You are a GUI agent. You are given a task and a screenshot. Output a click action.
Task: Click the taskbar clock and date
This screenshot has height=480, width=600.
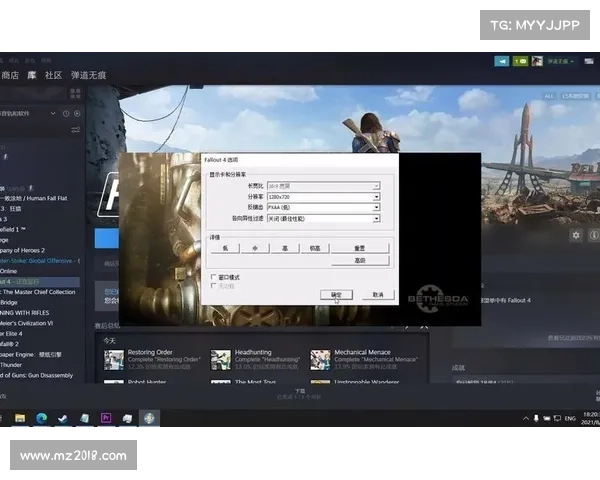click(591, 418)
